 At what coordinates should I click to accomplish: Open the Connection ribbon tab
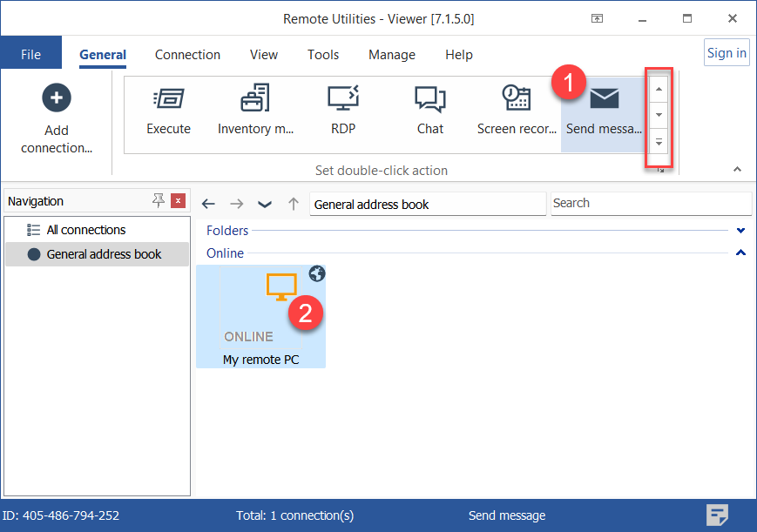pyautogui.click(x=187, y=54)
